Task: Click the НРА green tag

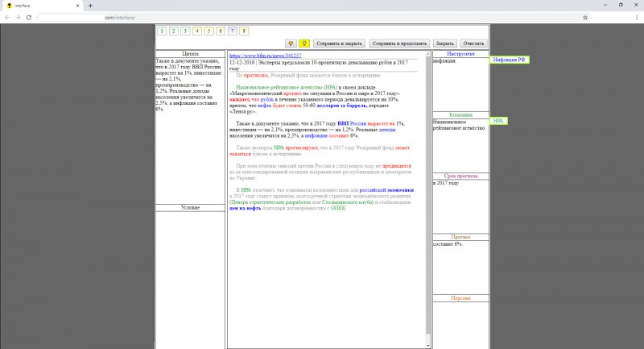Action: point(497,121)
